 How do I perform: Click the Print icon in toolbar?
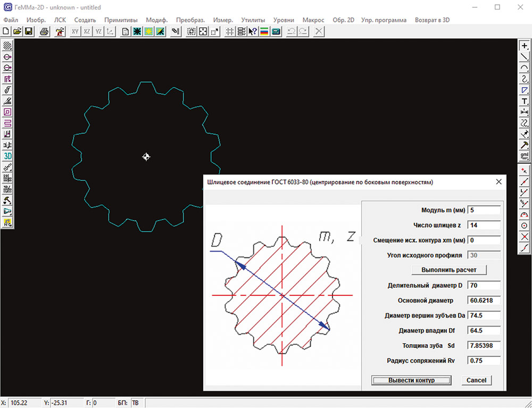pyautogui.click(x=44, y=31)
